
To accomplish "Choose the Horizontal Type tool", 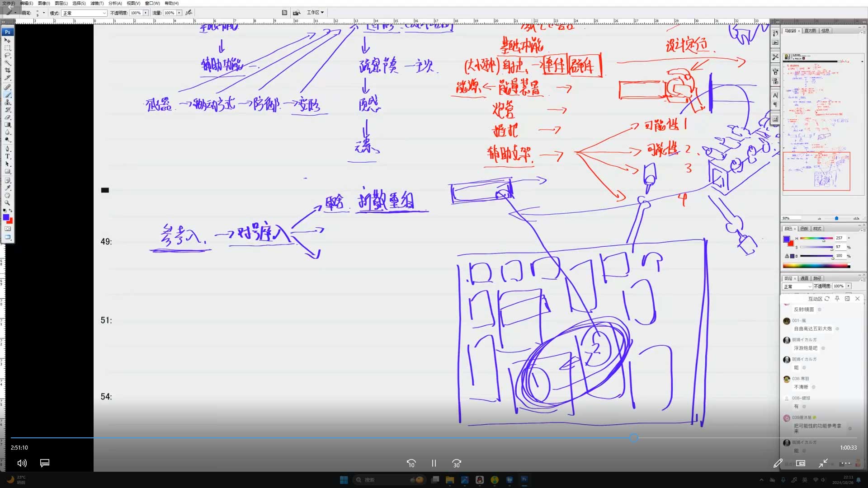I will (x=7, y=156).
